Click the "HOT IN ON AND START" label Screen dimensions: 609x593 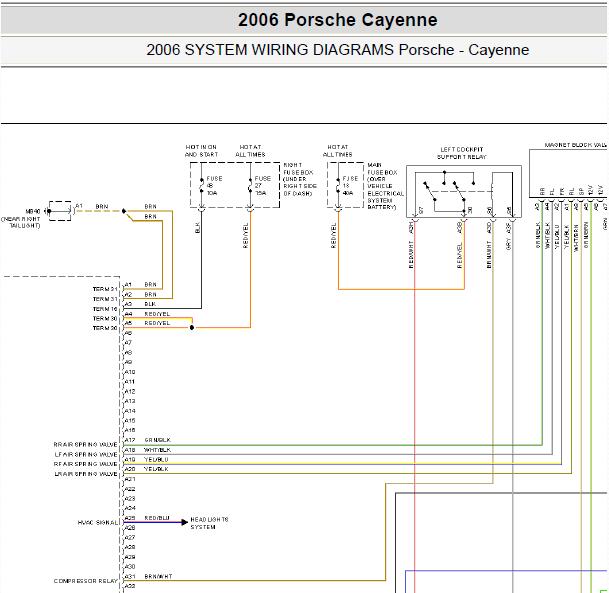(x=201, y=151)
